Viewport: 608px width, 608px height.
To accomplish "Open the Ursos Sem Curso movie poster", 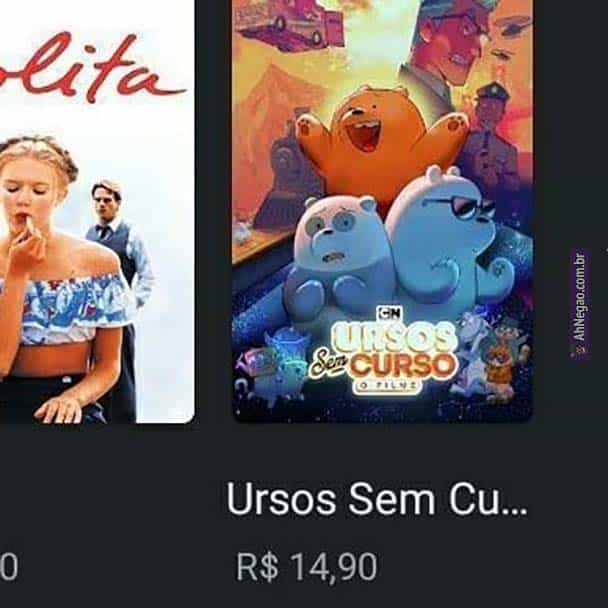I will pyautogui.click(x=382, y=211).
